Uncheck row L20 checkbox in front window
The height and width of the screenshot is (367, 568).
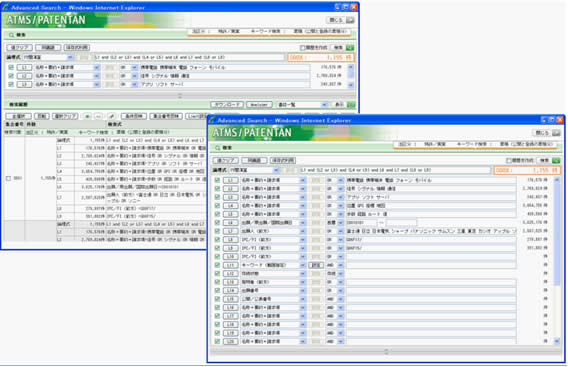217,341
